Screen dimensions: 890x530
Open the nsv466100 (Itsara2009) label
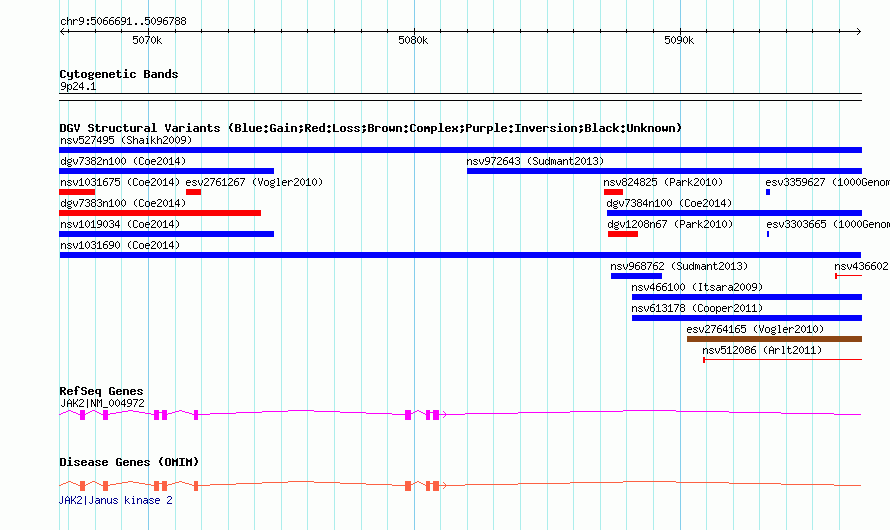click(697, 287)
